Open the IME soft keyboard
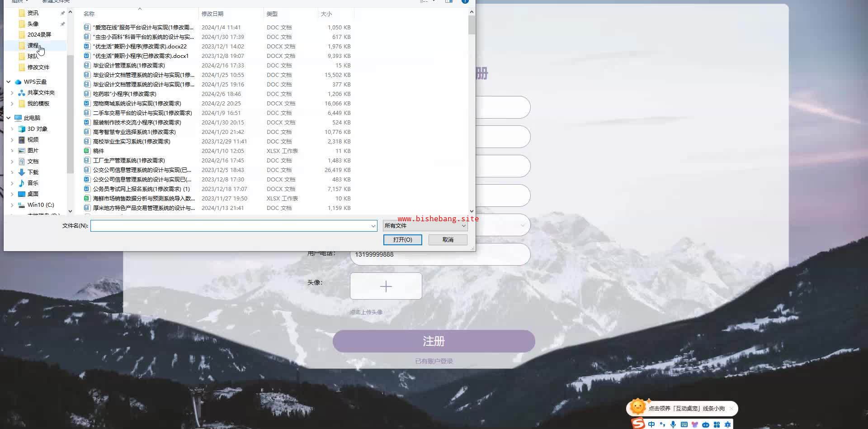This screenshot has width=868, height=429. tap(684, 424)
